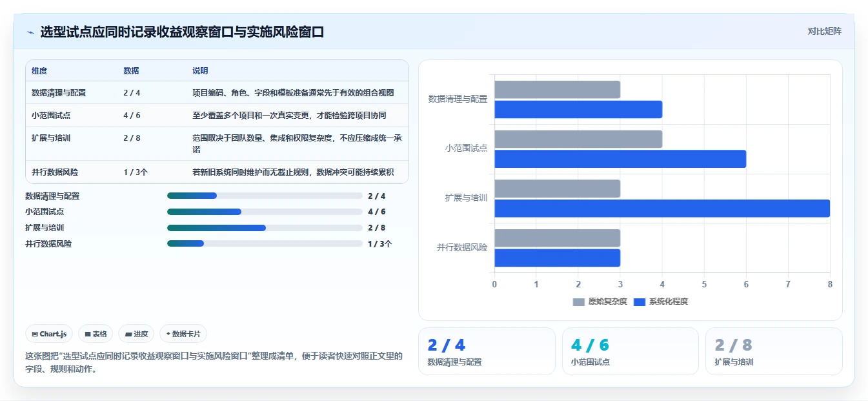The image size is (868, 401).
Task: Click the description starting 范围取决于团队数量
Action: tap(297, 143)
